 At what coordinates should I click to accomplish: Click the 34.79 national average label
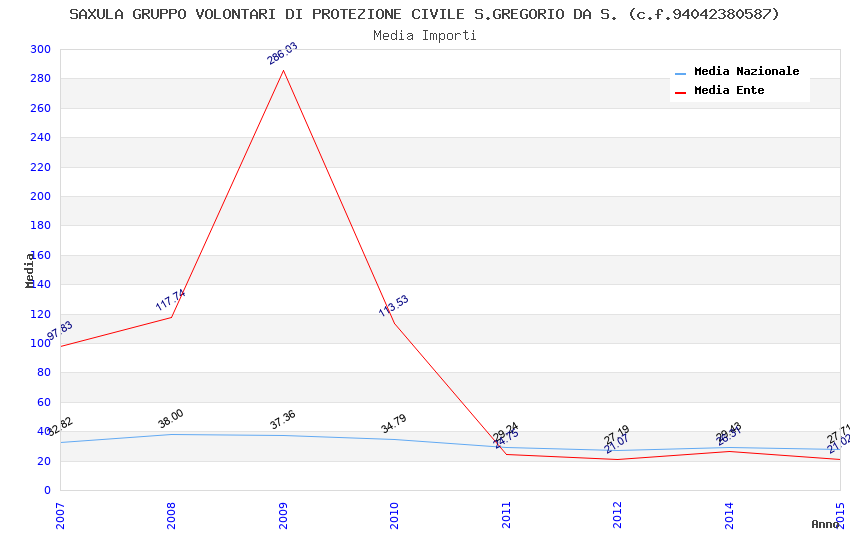point(394,424)
